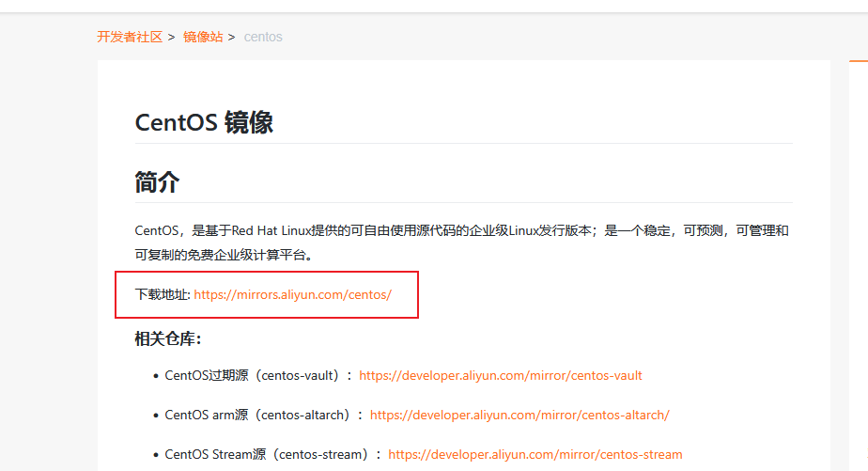
Task: Click the CentOS Stream源（centos-stream） list text
Action: click(x=273, y=454)
